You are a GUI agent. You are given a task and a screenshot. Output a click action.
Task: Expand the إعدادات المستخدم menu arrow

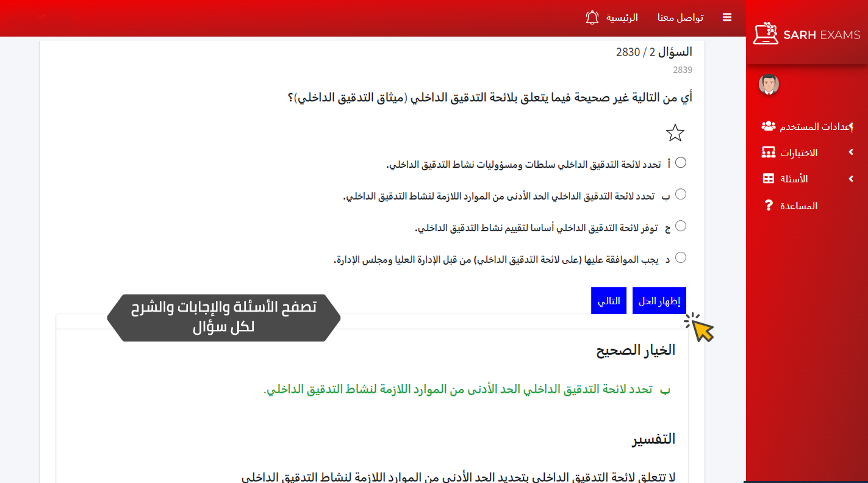pos(851,126)
